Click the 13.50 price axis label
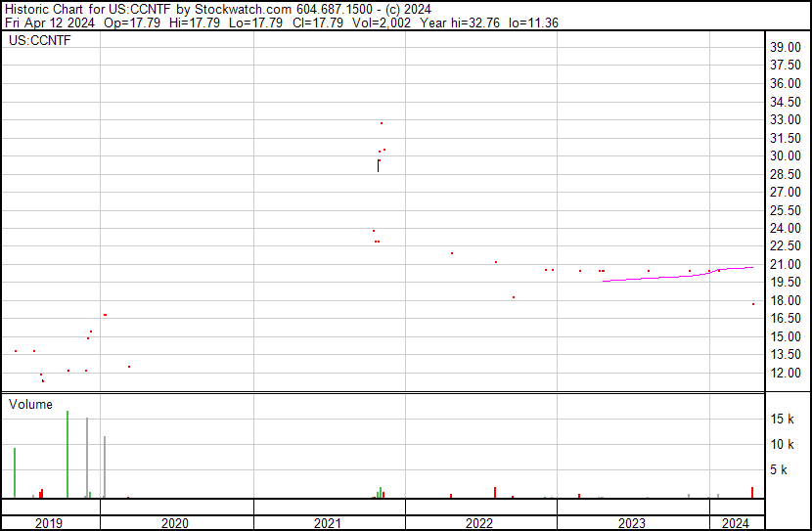This screenshot has height=531, width=812. (786, 355)
